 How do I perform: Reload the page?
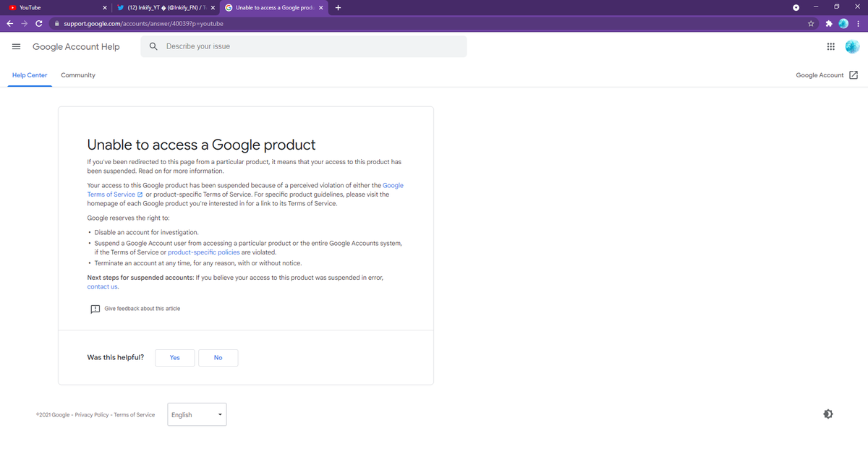[x=39, y=23]
